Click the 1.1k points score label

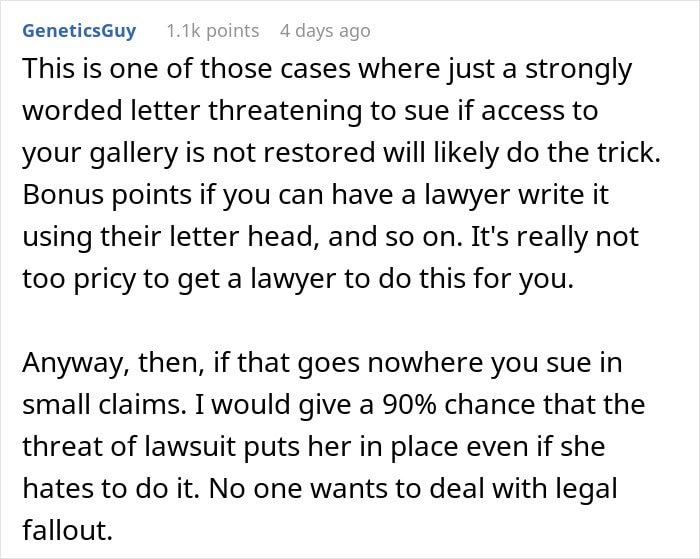click(x=212, y=31)
